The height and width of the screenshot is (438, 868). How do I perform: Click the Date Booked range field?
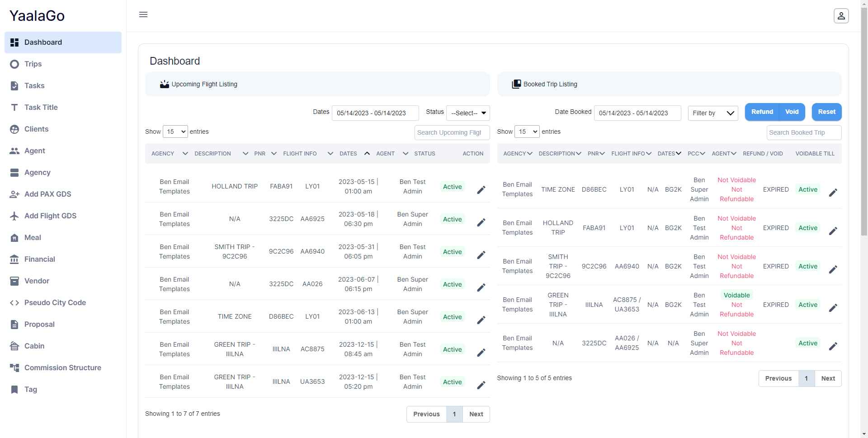tap(637, 113)
